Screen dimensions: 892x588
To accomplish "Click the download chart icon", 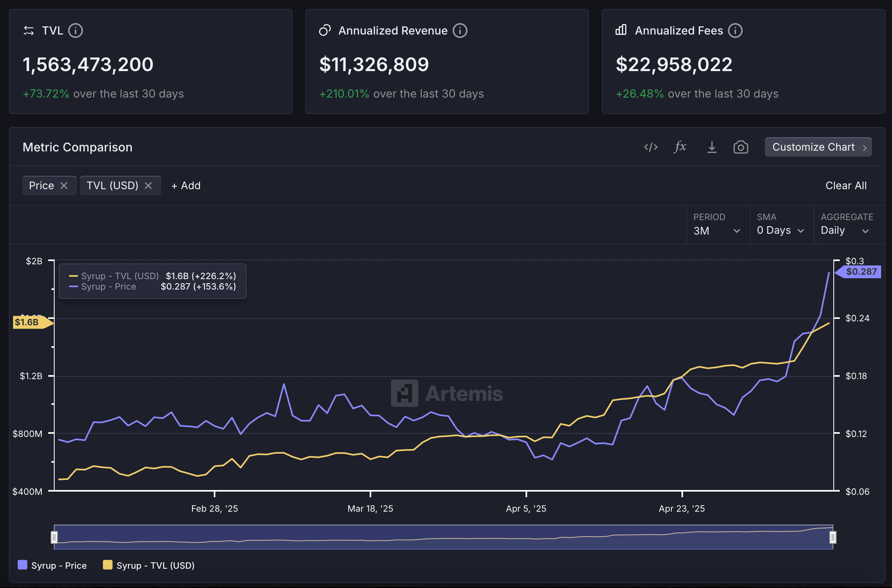I will [x=712, y=147].
